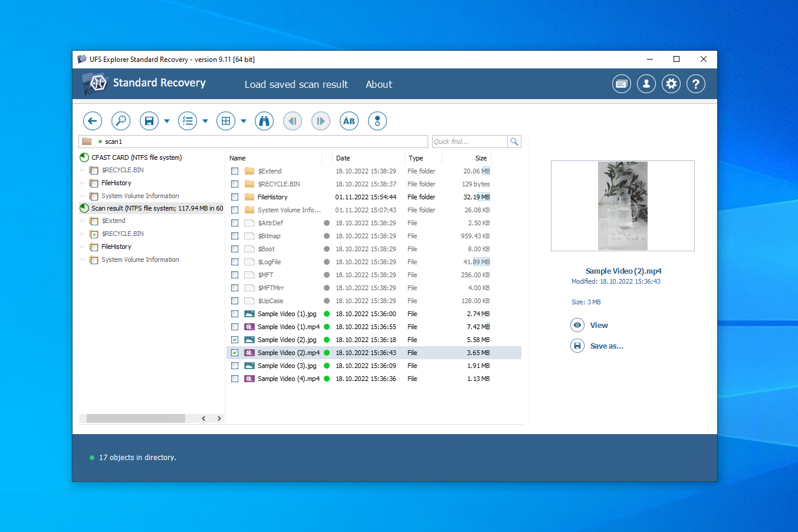Click the horizontal scrollbar in the tree panel
Image resolution: width=798 pixels, height=532 pixels.
point(136,418)
